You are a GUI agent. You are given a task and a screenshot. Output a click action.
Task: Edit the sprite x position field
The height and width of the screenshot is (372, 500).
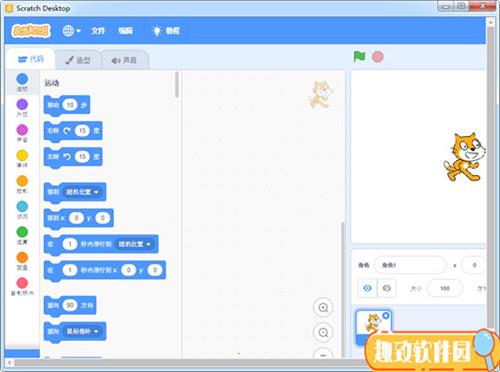coord(474,265)
